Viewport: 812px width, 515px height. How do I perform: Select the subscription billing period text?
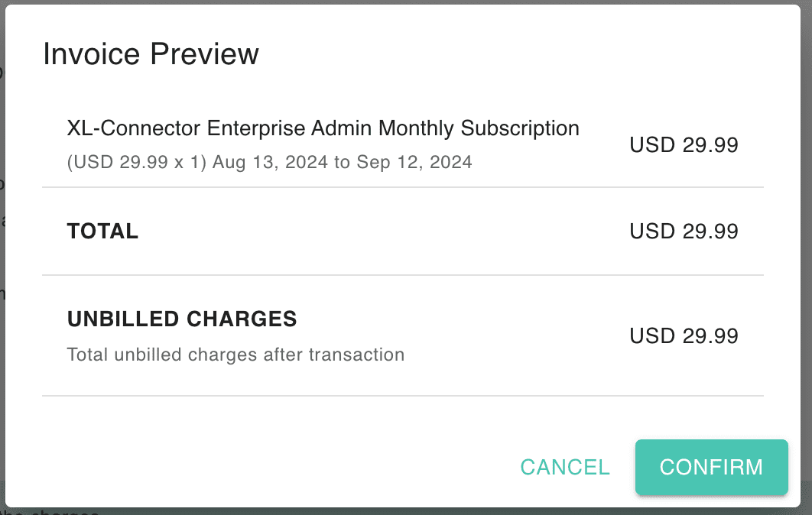pos(269,162)
